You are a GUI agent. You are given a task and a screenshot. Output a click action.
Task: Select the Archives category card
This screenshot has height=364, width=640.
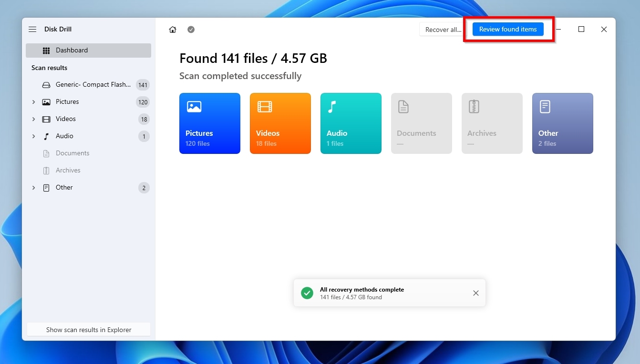point(492,123)
